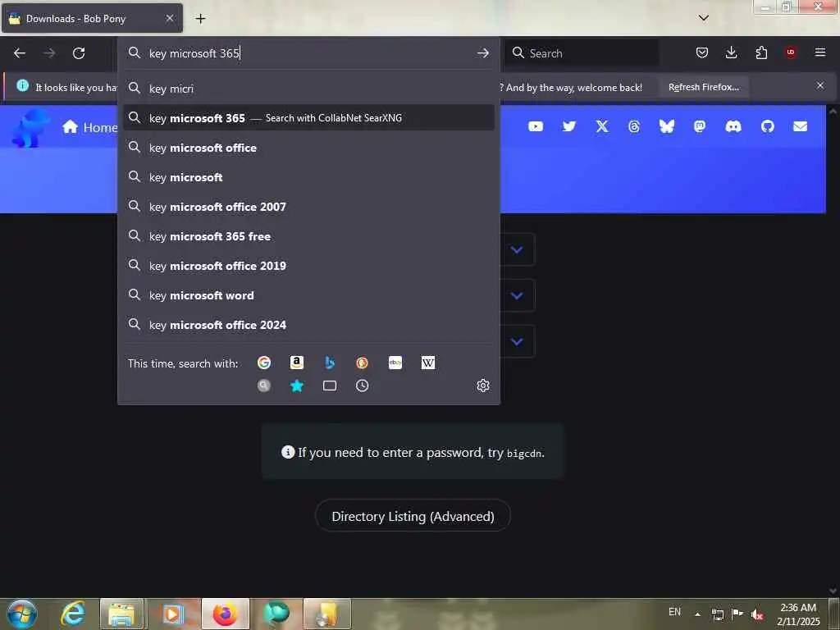
Task: Choose suggestion 'key microsoft word'
Action: (x=308, y=295)
